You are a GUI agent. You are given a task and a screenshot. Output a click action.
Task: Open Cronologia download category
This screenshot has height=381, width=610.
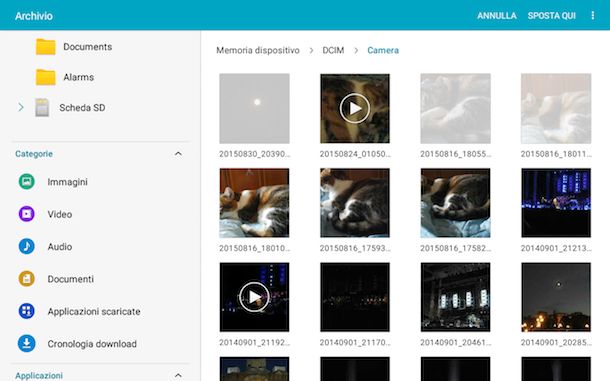(92, 344)
